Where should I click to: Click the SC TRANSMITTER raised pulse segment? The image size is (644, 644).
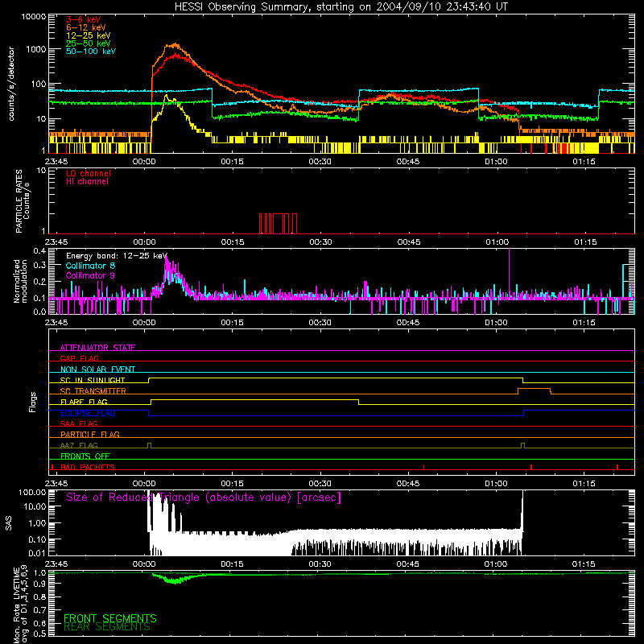(534, 389)
